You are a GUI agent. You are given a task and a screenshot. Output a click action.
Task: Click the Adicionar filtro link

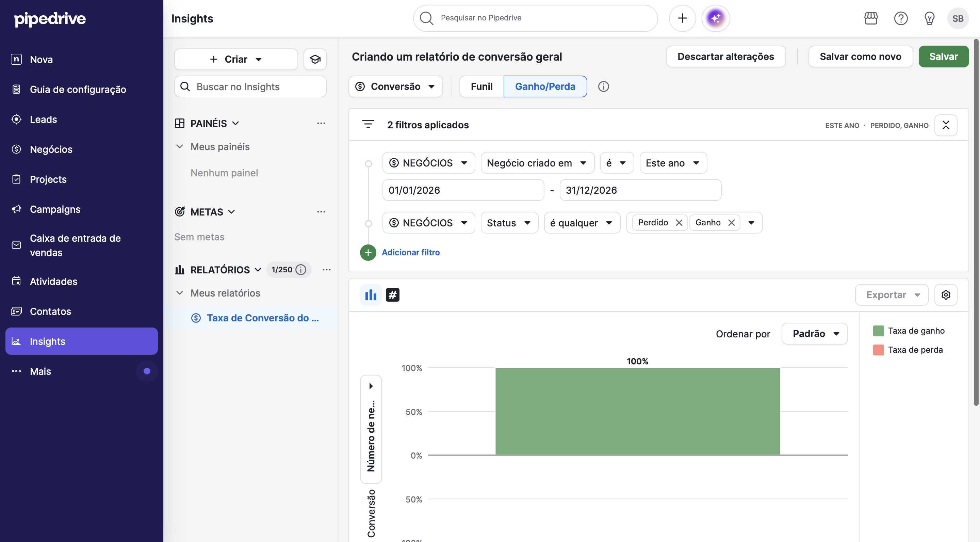point(410,252)
